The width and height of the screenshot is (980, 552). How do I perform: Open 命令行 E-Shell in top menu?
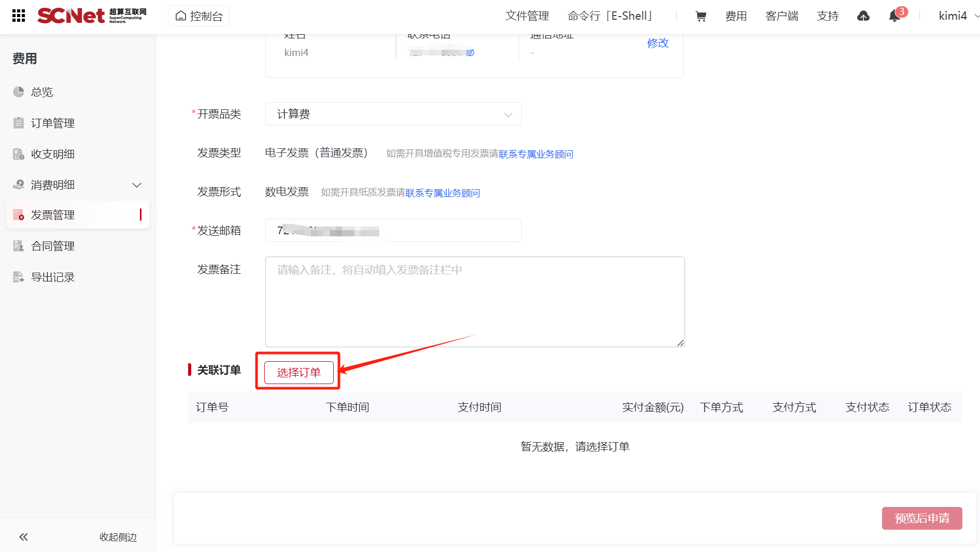tap(610, 16)
